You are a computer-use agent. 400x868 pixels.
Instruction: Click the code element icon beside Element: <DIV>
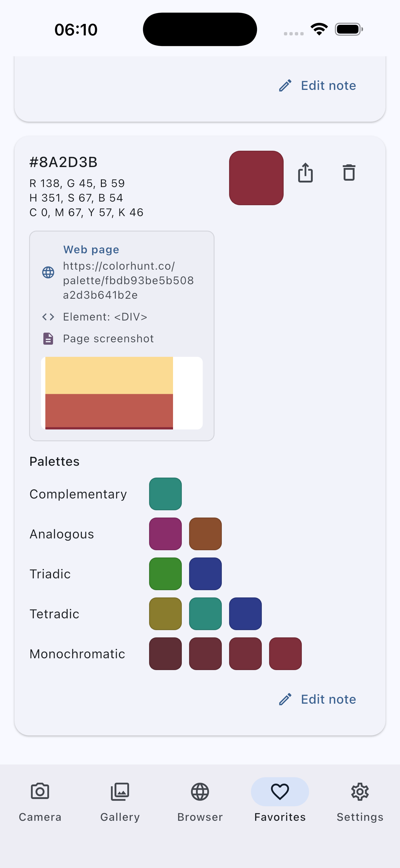48,316
